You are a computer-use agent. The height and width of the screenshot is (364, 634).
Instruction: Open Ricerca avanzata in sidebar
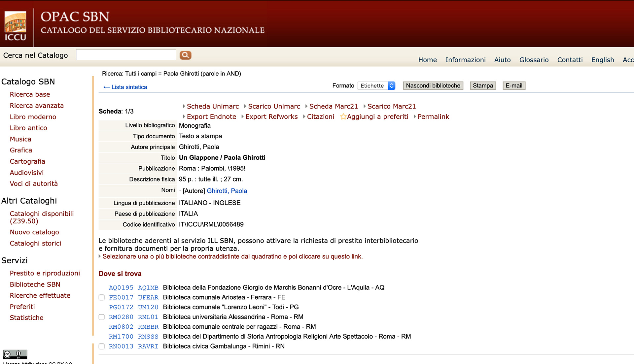[37, 106]
